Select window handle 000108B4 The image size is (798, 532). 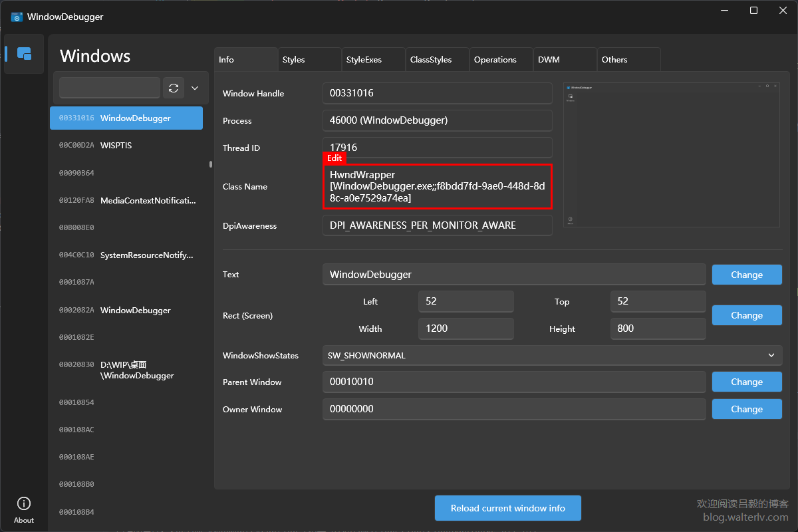[x=126, y=512]
